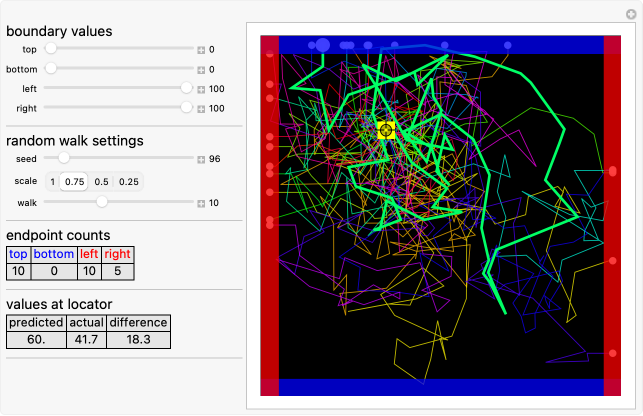Click the 'predicted' column header
The height and width of the screenshot is (416, 643).
[36, 323]
